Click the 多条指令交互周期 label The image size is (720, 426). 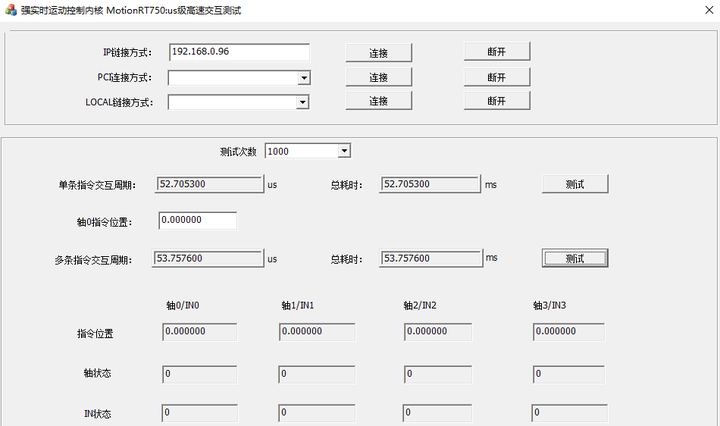(x=93, y=260)
